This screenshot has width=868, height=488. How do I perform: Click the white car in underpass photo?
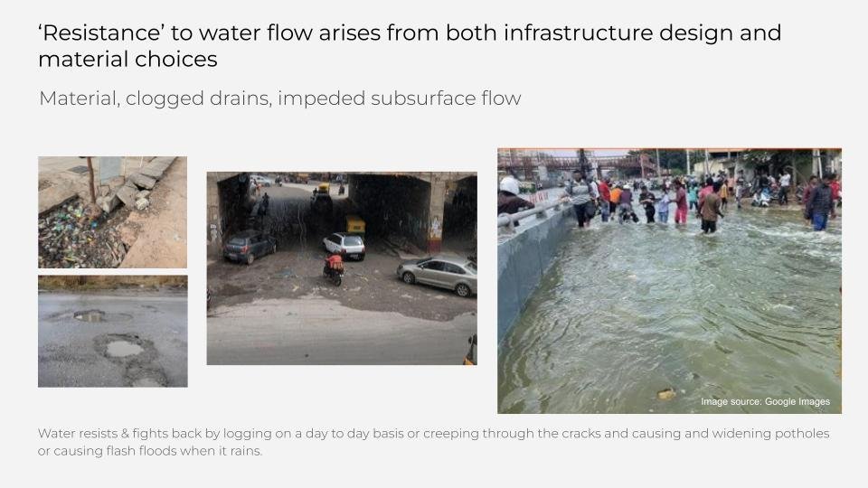[344, 246]
